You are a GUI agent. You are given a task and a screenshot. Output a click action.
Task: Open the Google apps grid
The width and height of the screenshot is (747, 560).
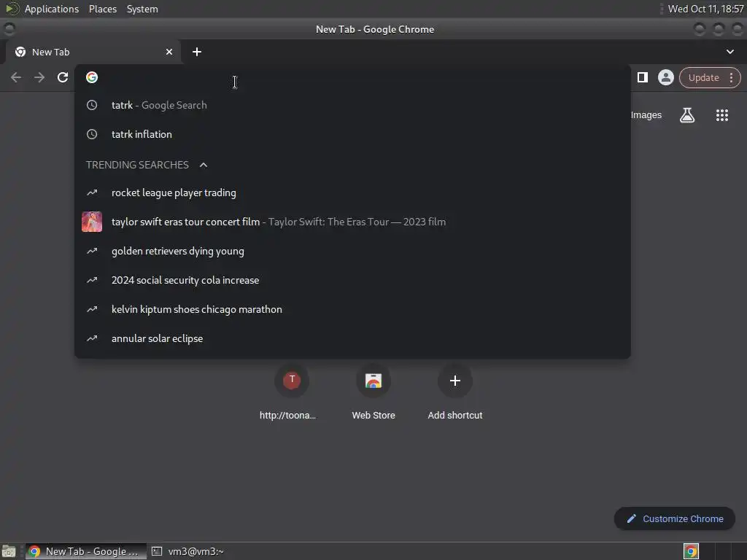click(721, 114)
